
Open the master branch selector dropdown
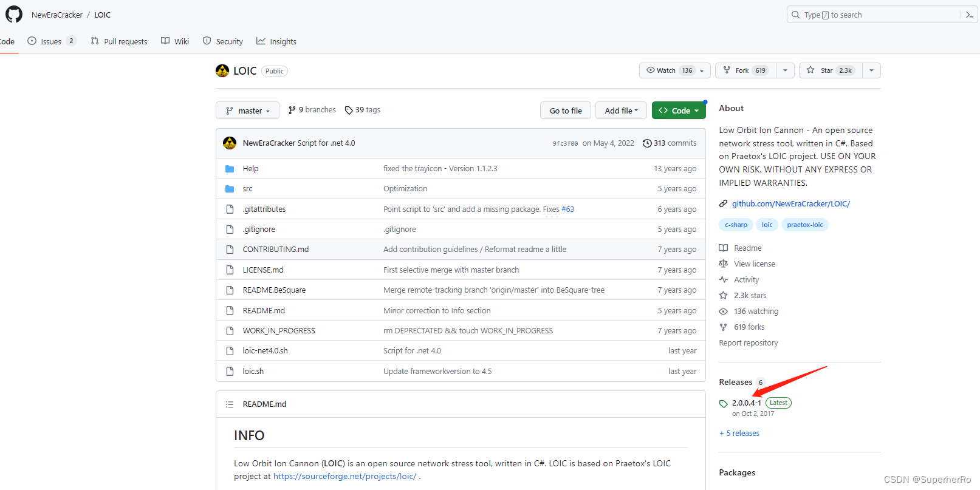pyautogui.click(x=247, y=111)
